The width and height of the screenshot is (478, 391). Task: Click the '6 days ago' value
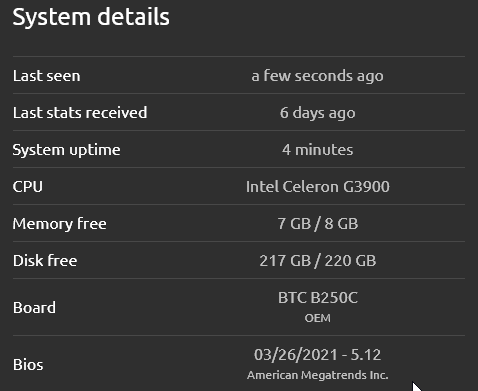pos(317,113)
